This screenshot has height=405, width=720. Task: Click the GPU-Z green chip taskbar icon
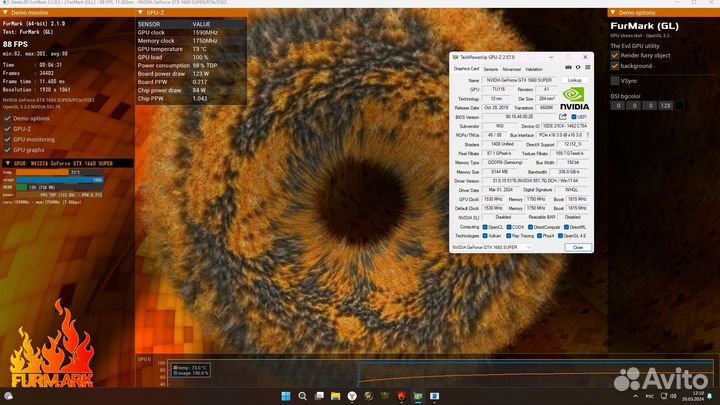pyautogui.click(x=418, y=396)
